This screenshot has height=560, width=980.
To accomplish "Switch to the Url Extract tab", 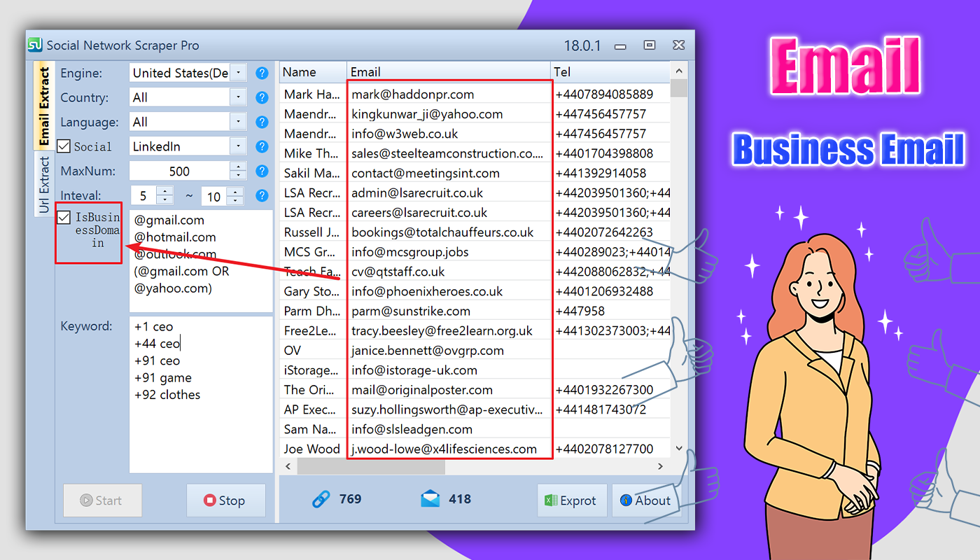I will (x=44, y=185).
